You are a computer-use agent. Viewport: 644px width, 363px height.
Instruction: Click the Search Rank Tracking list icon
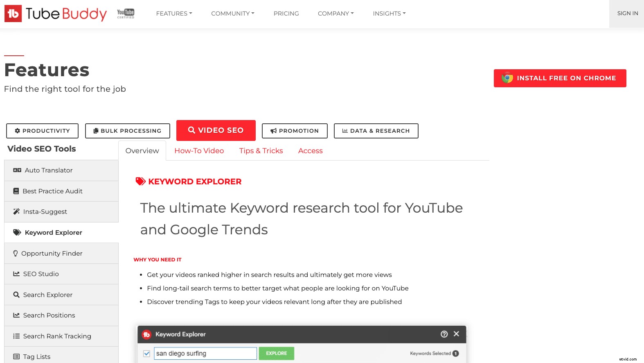click(x=16, y=336)
